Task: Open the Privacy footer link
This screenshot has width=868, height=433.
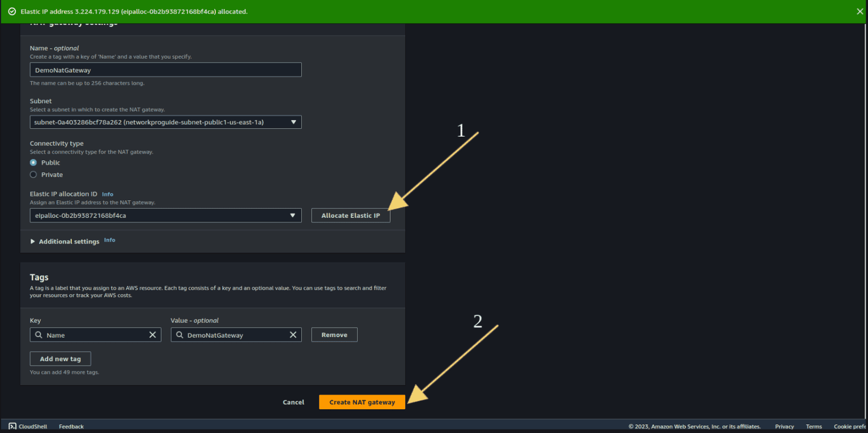Action: (x=784, y=426)
